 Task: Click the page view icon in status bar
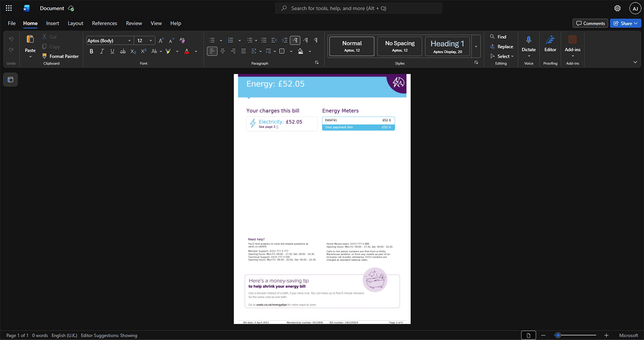click(528, 335)
